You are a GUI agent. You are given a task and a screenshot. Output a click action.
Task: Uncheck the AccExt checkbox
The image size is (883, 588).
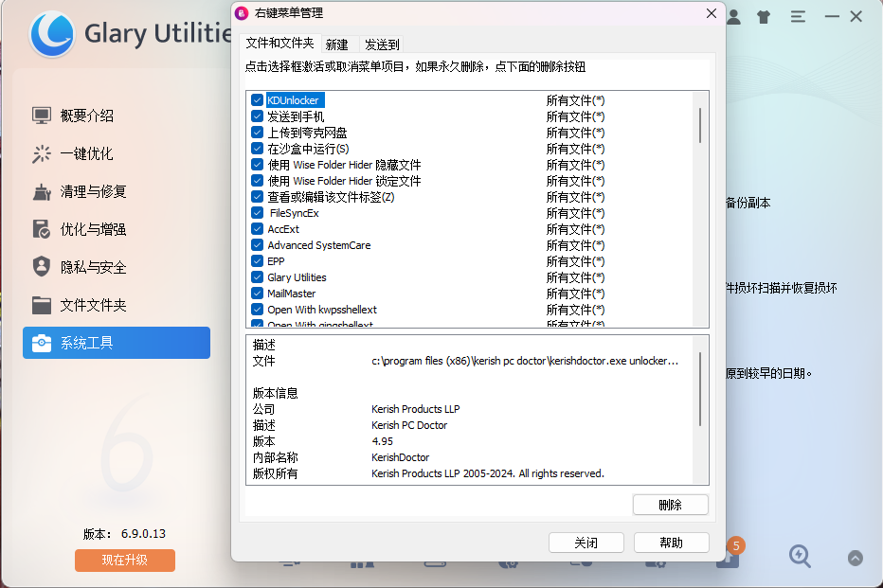click(258, 229)
